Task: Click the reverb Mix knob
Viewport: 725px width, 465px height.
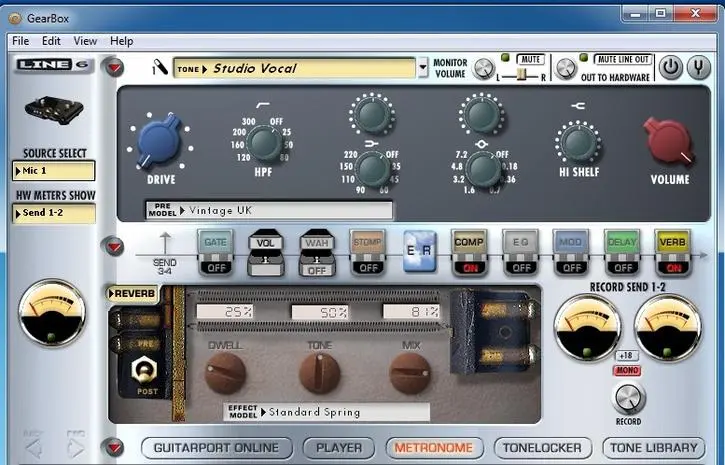Action: (410, 373)
